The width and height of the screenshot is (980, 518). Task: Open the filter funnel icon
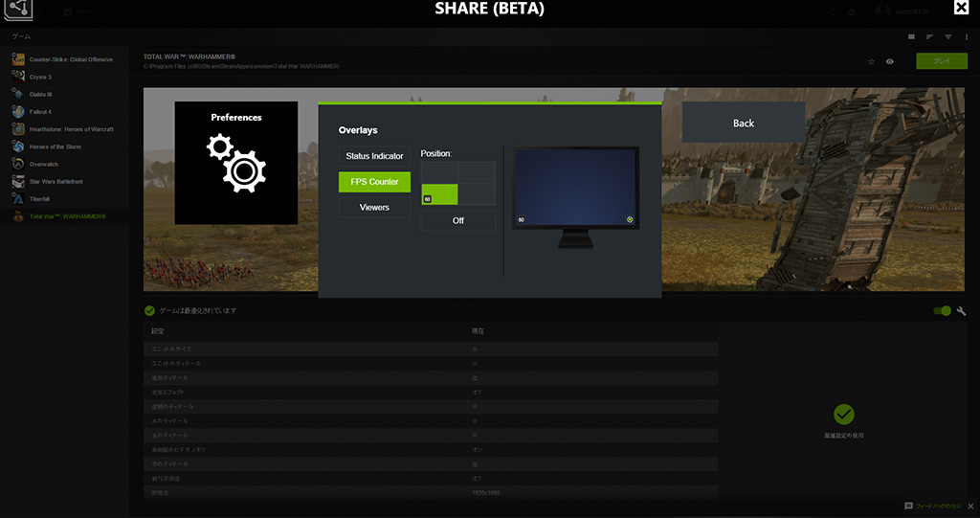948,37
